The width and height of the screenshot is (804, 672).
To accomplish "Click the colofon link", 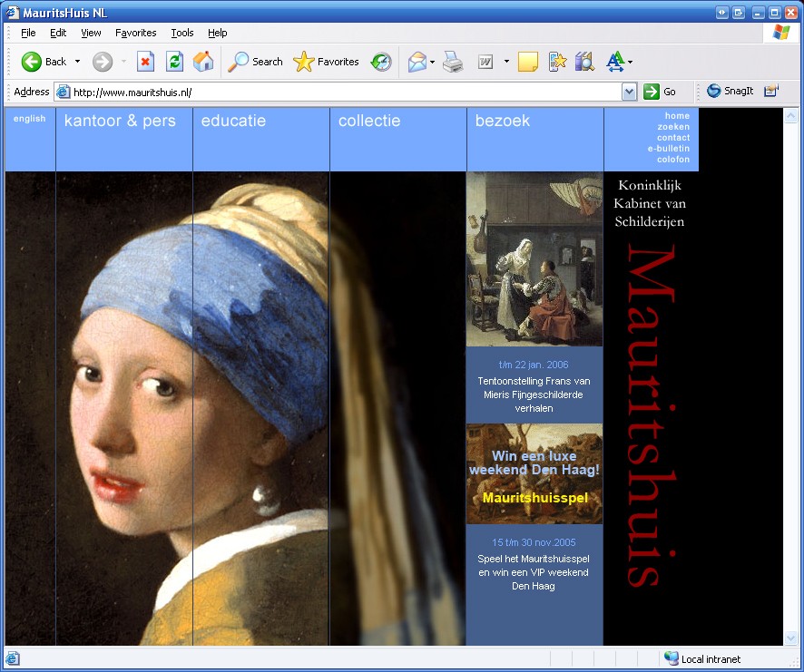I will coord(673,159).
